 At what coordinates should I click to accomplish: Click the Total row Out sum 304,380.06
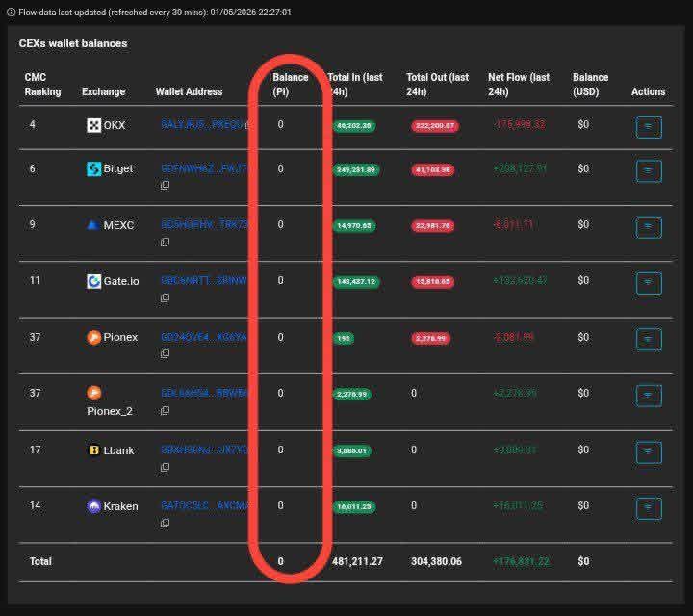[x=436, y=561]
